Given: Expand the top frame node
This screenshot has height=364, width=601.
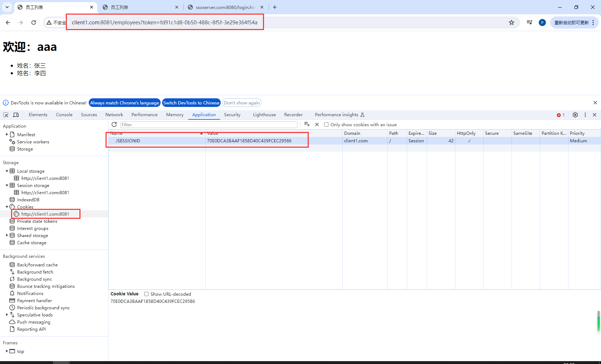Looking at the screenshot, I should [x=7, y=351].
